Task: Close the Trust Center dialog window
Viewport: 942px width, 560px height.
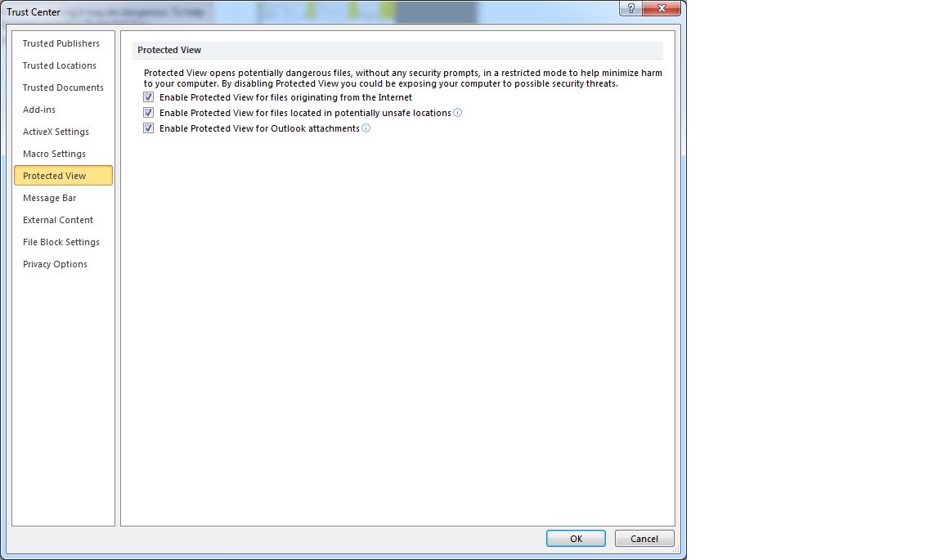Action: [662, 8]
